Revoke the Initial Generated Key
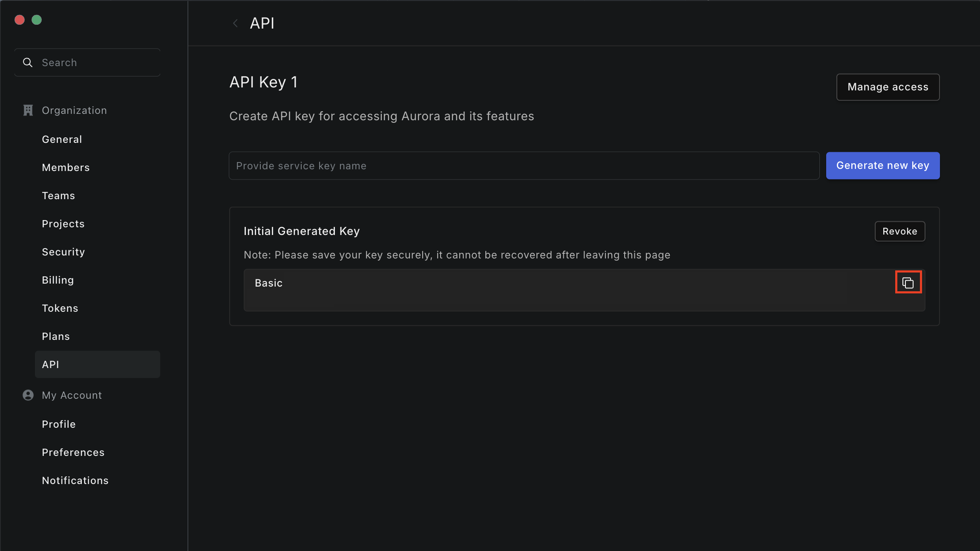Viewport: 980px width, 551px height. pos(900,231)
